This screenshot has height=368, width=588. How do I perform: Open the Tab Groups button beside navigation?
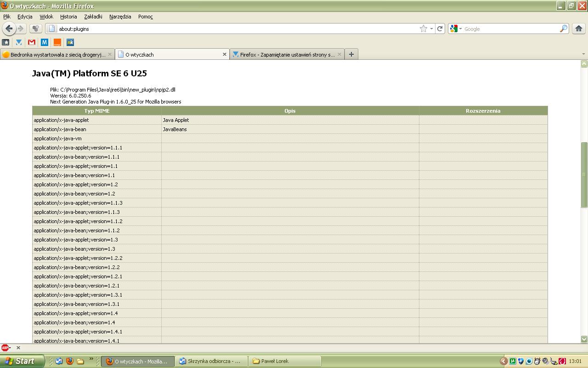tap(36, 29)
